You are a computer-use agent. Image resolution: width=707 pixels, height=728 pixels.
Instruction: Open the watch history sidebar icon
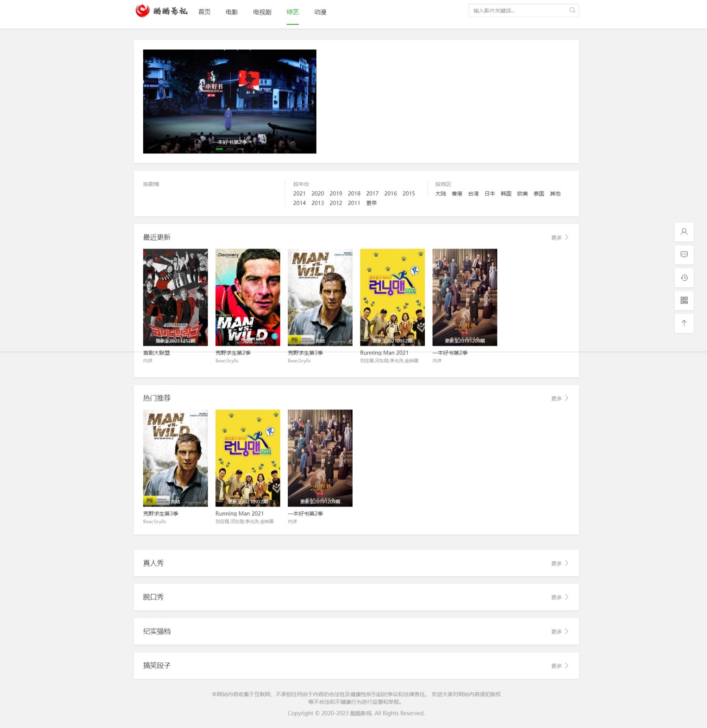coord(684,278)
